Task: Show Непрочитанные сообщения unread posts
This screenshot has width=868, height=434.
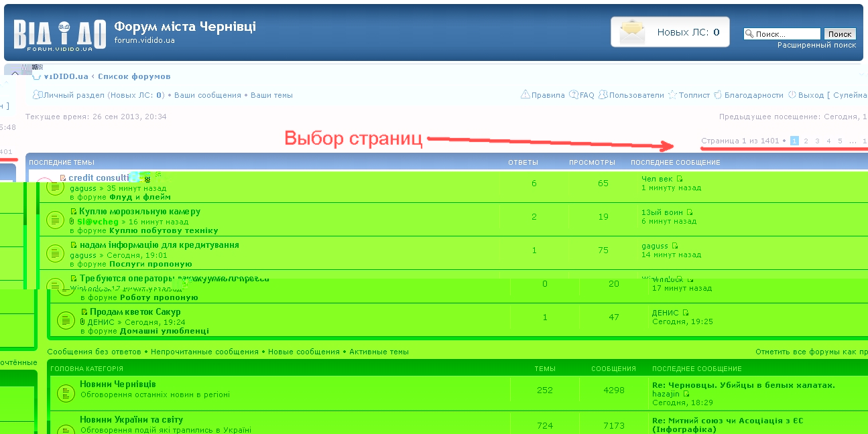Action: pyautogui.click(x=204, y=352)
